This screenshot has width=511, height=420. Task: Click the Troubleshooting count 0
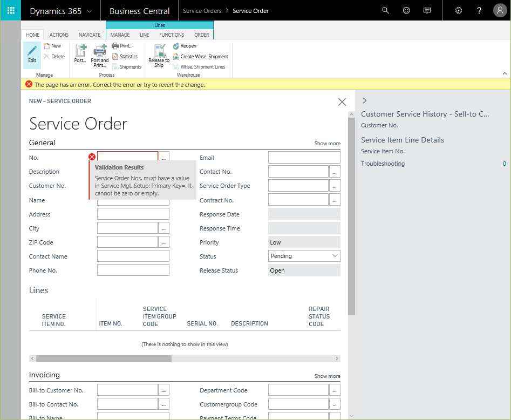[504, 164]
